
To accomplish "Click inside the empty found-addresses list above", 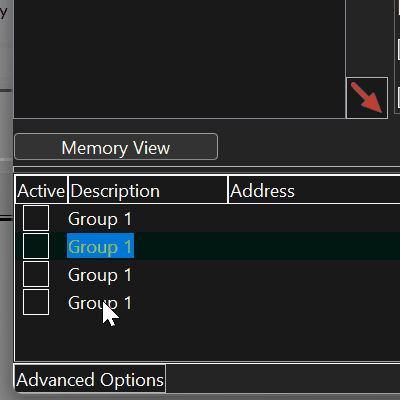I will click(179, 59).
